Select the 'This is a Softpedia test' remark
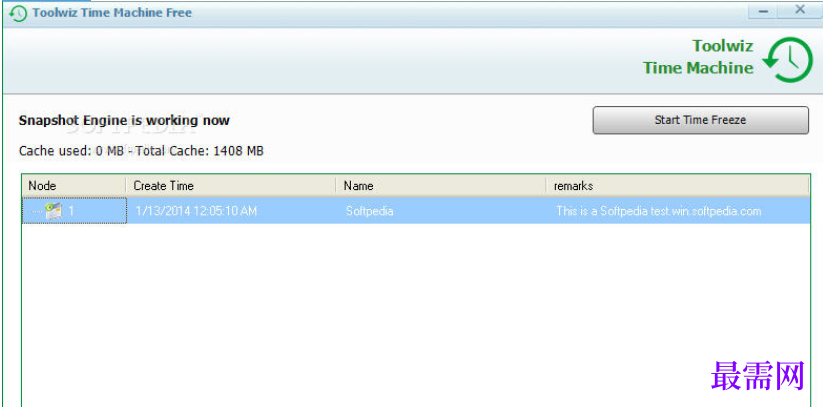The height and width of the screenshot is (407, 823). [x=659, y=211]
